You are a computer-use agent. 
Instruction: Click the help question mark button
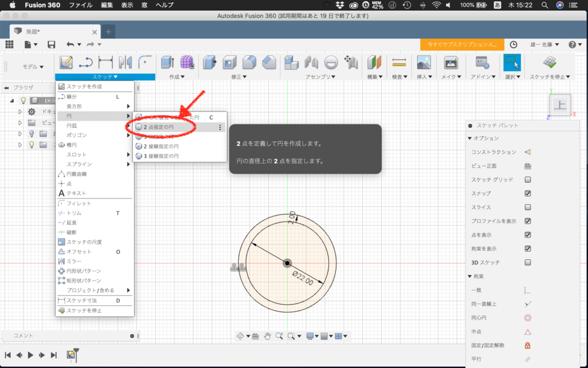[572, 44]
